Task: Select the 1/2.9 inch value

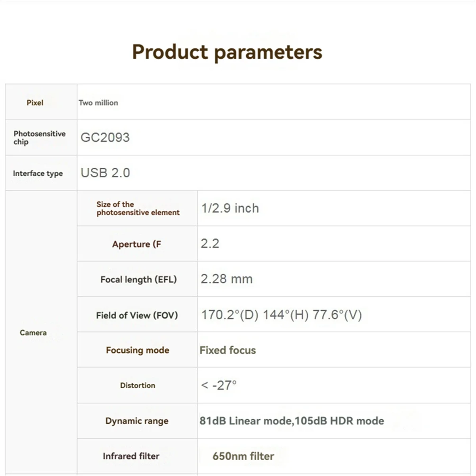Action: pyautogui.click(x=230, y=208)
